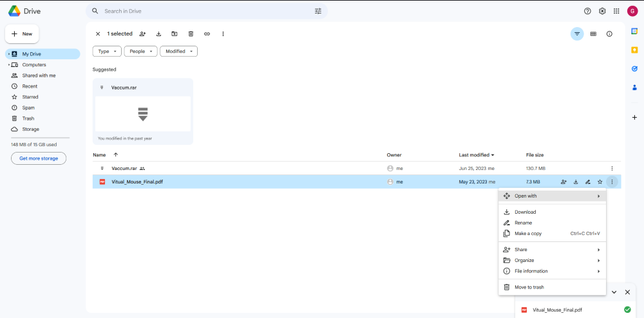Open the People filter dropdown
Image resolution: width=644 pixels, height=318 pixels.
point(141,51)
